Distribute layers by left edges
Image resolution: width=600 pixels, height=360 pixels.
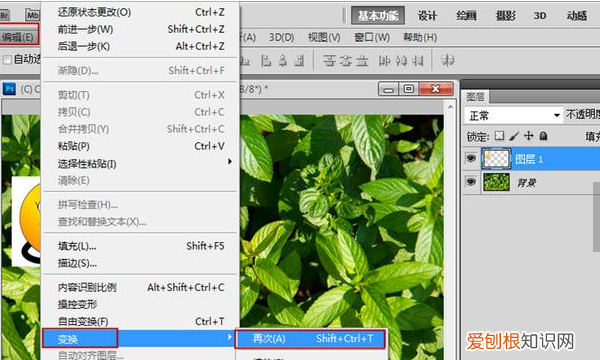[384, 60]
